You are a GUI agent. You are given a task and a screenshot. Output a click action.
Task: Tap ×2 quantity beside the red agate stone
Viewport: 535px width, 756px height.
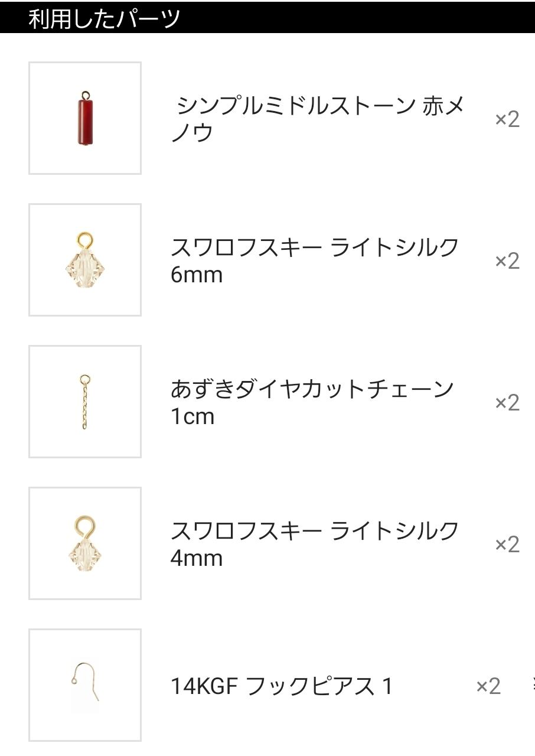coord(507,119)
